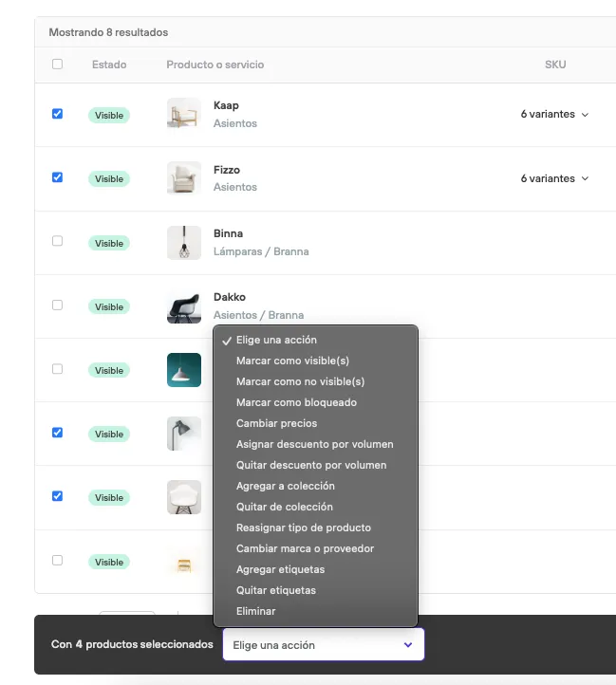616x685 pixels.
Task: Choose 'Marcar como bloqueado' action
Action: [315, 402]
